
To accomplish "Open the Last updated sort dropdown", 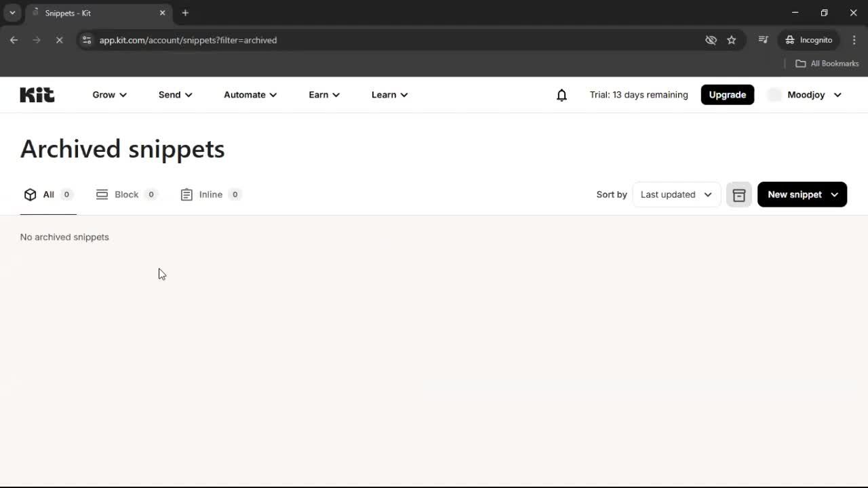I will 675,195.
